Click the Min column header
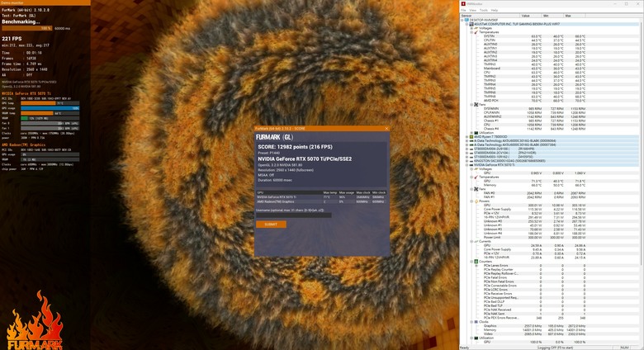The height and width of the screenshot is (350, 644). tap(552, 16)
